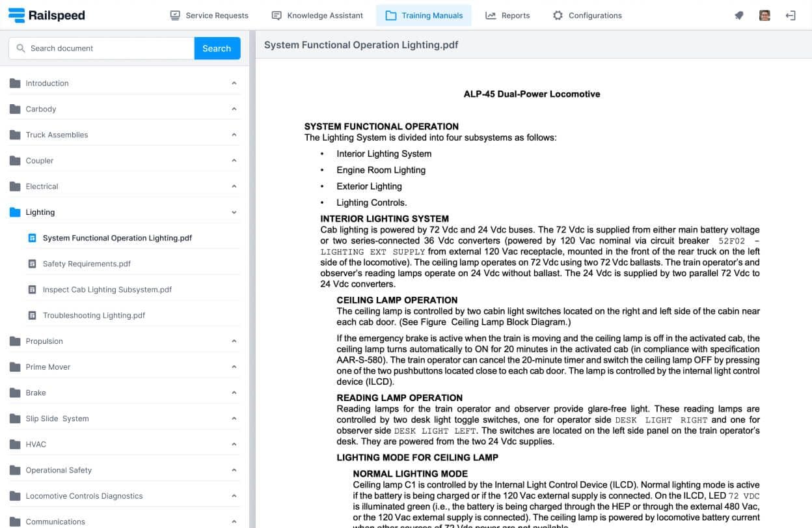
Task: Expand the Communications section chevron
Action: pos(234,521)
